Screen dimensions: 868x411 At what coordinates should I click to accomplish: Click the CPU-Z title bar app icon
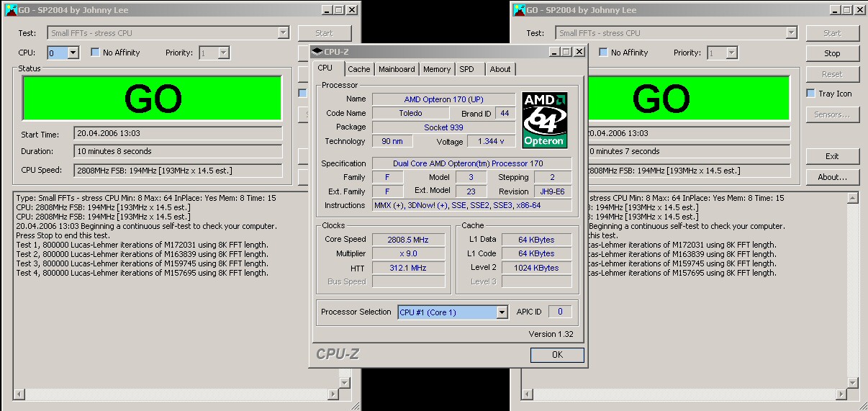[x=317, y=52]
